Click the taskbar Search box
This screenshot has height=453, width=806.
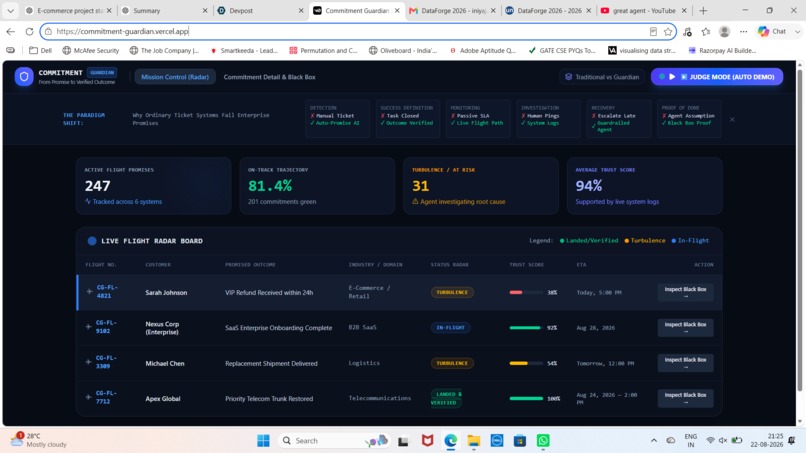point(334,441)
